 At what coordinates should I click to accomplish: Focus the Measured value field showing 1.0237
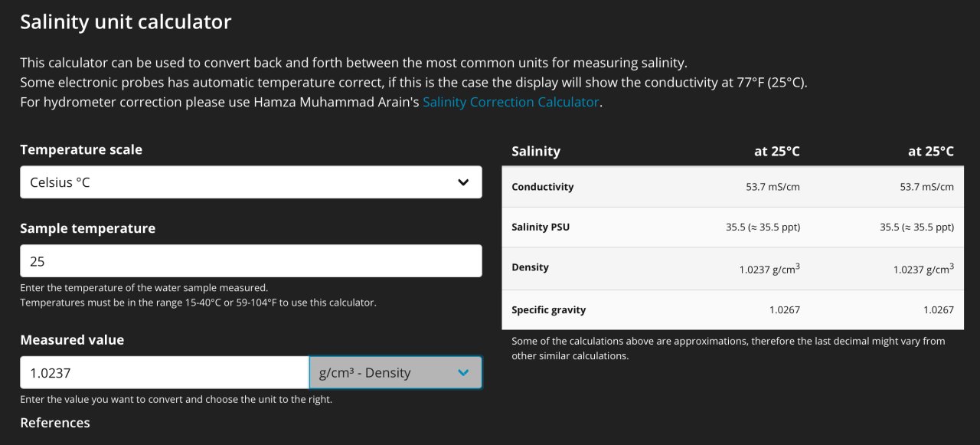(165, 373)
